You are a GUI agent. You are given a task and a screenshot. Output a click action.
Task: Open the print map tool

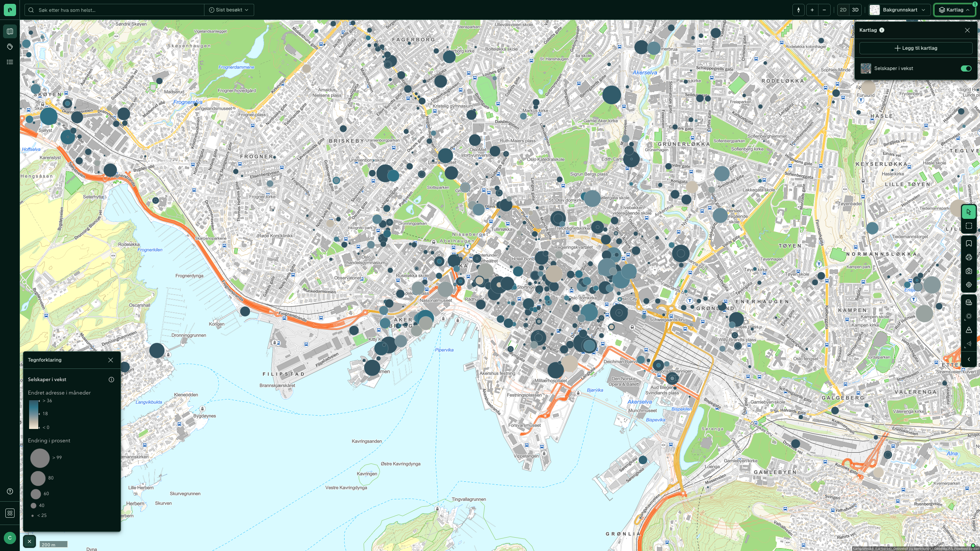click(x=969, y=258)
